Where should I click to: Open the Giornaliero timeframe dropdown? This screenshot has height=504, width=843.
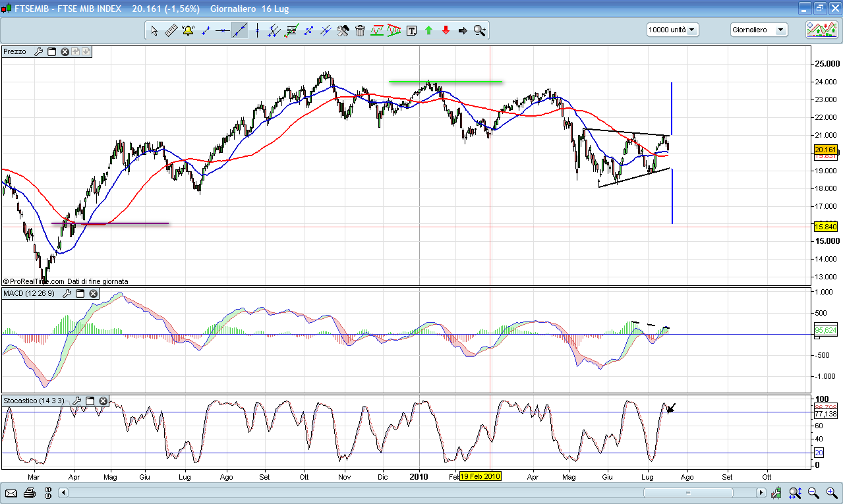[759, 30]
